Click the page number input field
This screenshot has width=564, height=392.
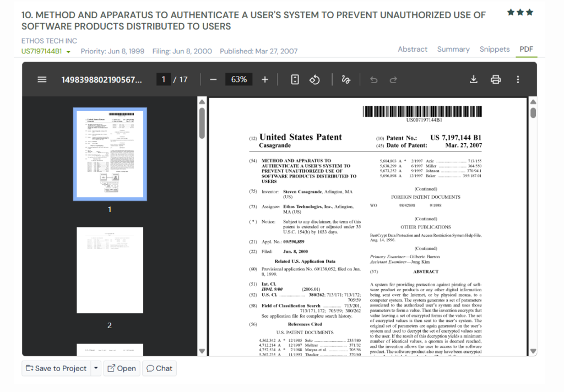tap(163, 79)
